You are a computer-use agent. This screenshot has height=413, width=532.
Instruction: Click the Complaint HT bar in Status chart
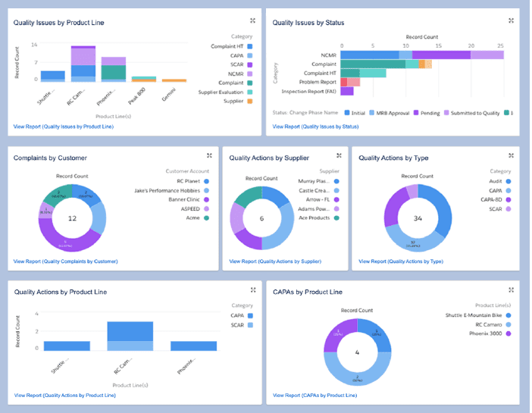coord(363,73)
